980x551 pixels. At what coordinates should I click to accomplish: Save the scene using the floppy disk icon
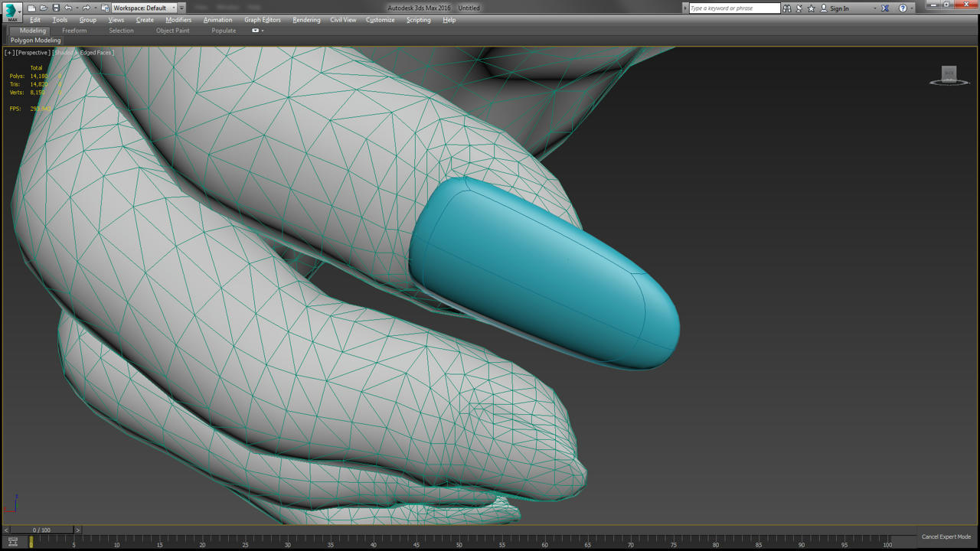pos(56,8)
